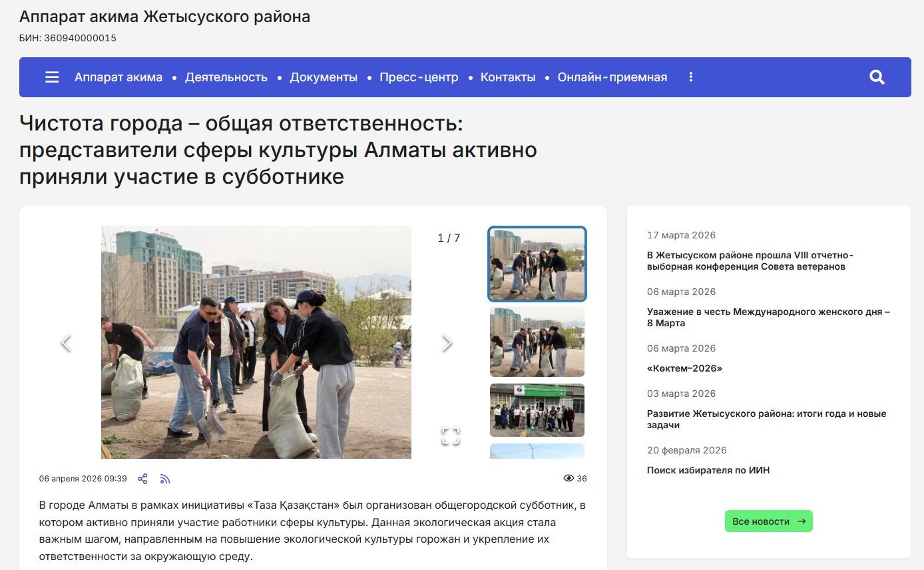Image resolution: width=924 pixels, height=570 pixels.
Task: Open the three-dot more options menu
Action: pyautogui.click(x=690, y=77)
